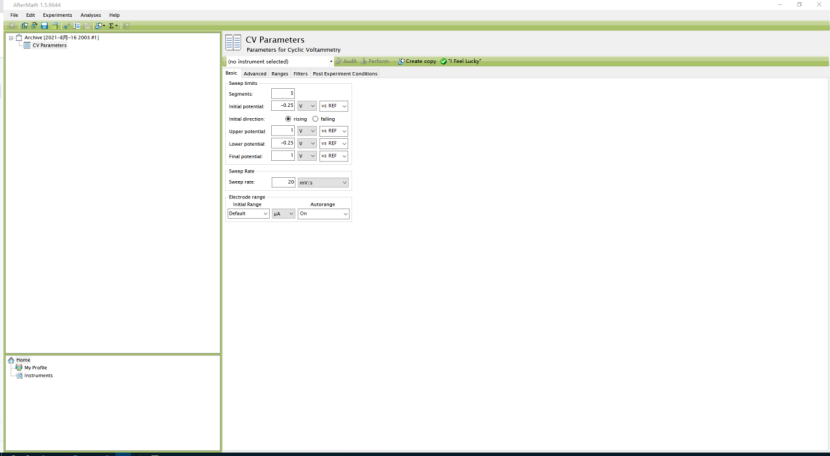Select CV Parameters text in tree
This screenshot has height=456, width=830.
click(50, 46)
